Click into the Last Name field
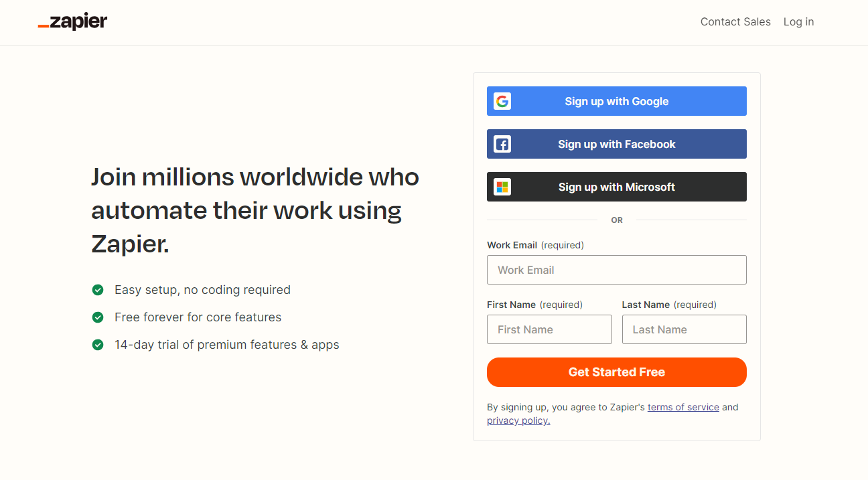Viewport: 868px width, 480px height. (x=684, y=329)
